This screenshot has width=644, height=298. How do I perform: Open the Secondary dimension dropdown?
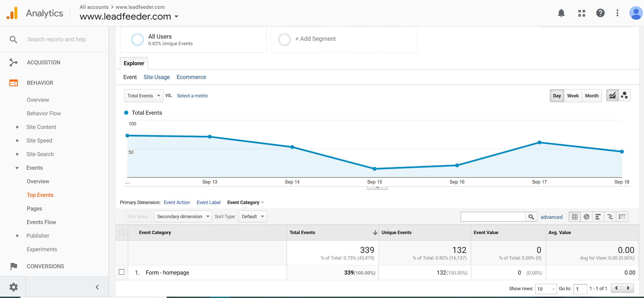coord(183,216)
